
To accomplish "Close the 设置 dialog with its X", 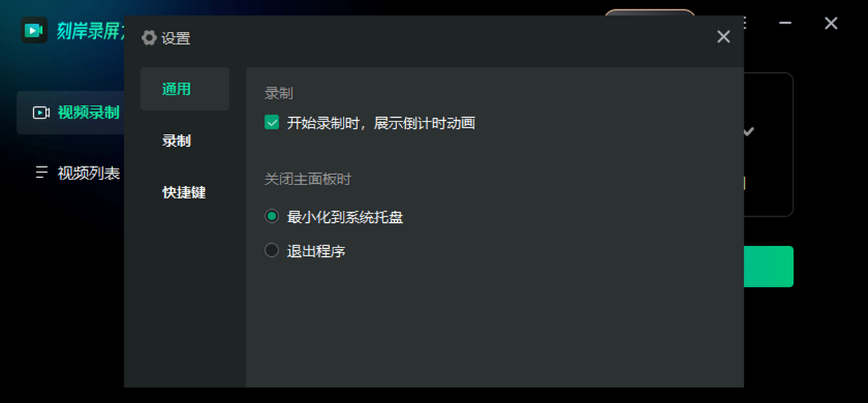I will click(x=723, y=37).
